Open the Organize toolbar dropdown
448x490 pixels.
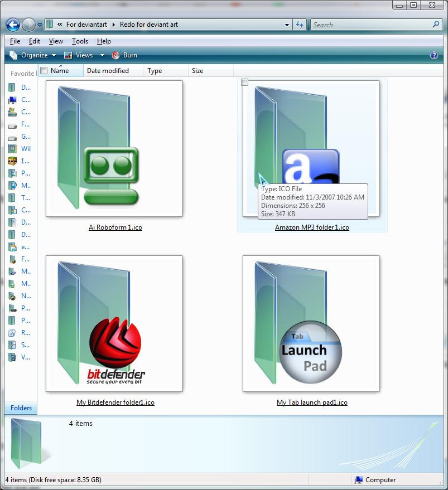point(32,55)
